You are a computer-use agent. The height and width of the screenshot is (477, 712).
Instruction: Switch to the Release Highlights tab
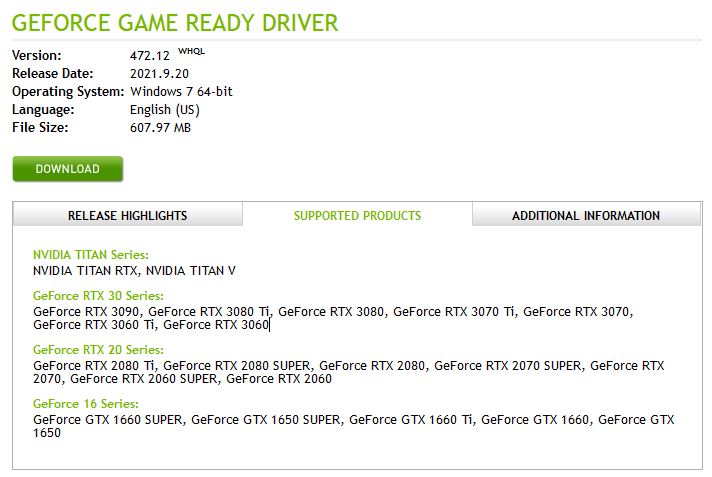(128, 215)
